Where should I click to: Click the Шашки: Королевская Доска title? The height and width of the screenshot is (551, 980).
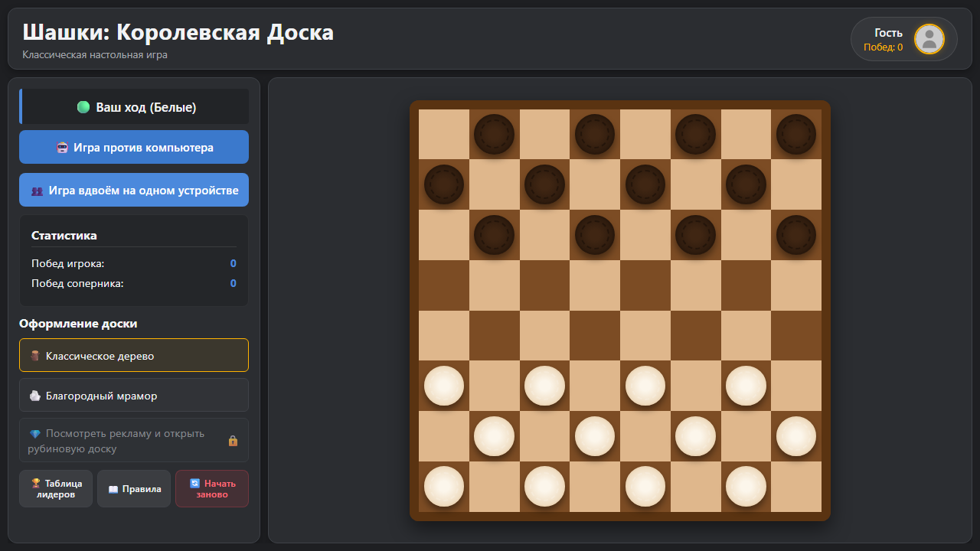178,32
